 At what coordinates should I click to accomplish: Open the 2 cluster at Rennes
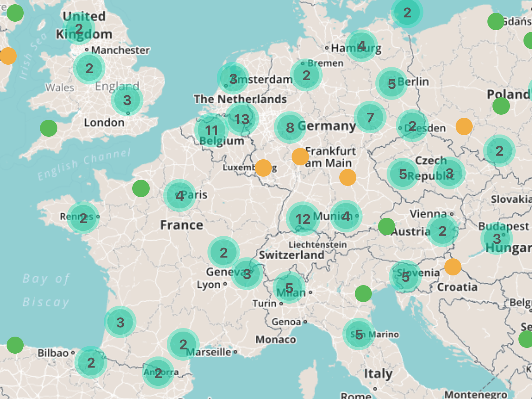pos(83,218)
